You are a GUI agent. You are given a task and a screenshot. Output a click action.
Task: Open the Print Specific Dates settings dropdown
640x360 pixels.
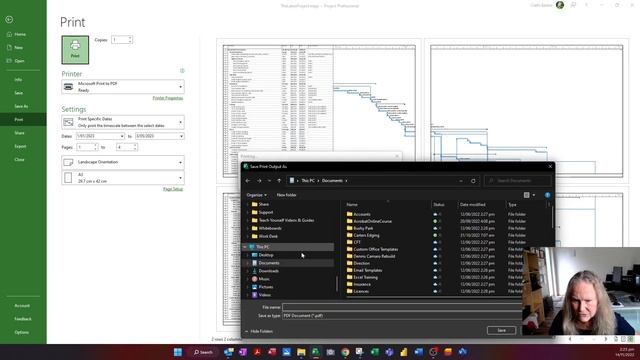click(123, 122)
